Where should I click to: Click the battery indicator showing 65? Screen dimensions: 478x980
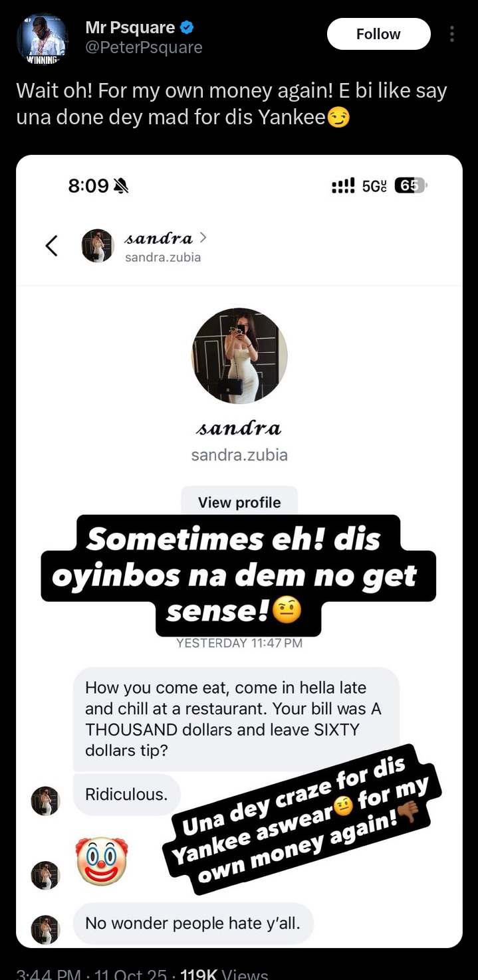tap(410, 186)
